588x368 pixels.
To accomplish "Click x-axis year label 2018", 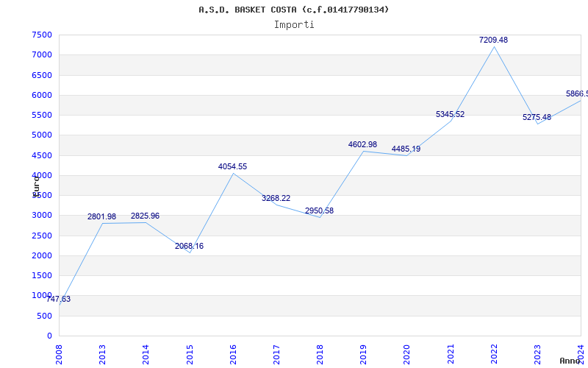I will (320, 355).
